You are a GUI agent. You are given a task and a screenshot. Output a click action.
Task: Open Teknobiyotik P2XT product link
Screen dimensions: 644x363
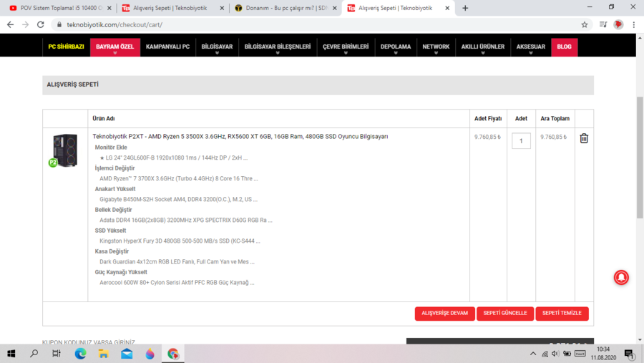240,137
